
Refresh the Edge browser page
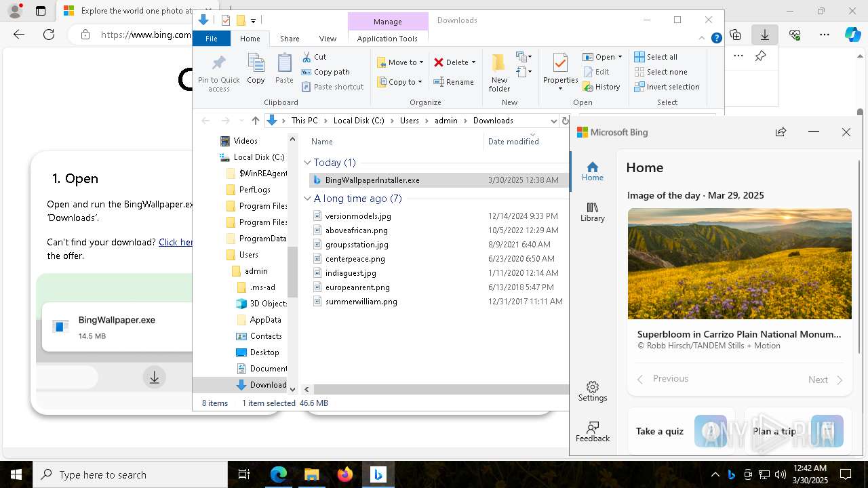49,35
